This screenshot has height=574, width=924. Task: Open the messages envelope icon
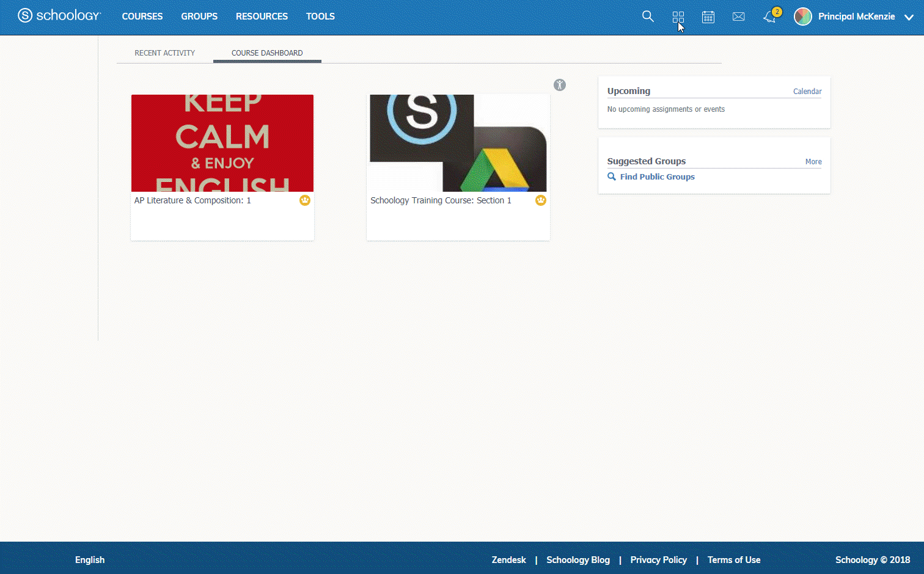[x=738, y=16]
